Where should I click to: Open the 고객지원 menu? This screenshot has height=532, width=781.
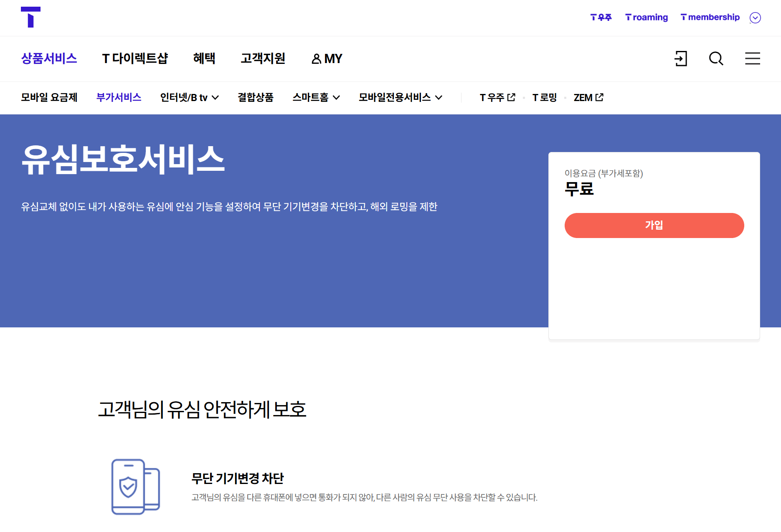pyautogui.click(x=263, y=58)
